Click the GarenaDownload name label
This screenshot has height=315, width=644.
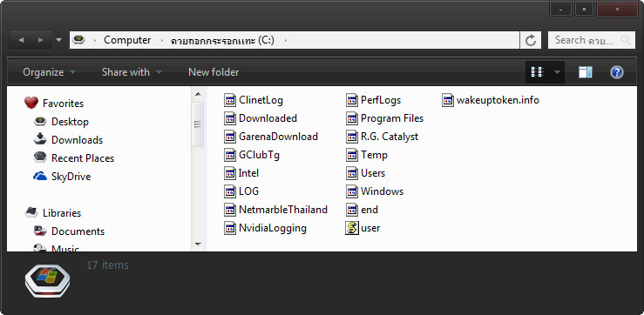(279, 137)
